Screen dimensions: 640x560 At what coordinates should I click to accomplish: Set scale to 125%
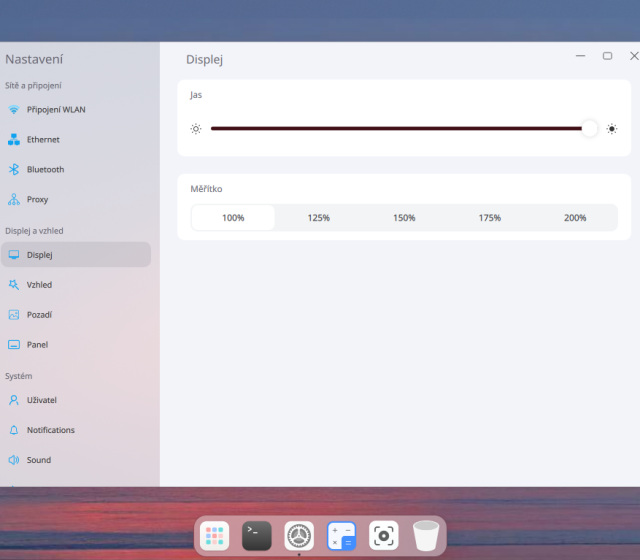click(319, 218)
